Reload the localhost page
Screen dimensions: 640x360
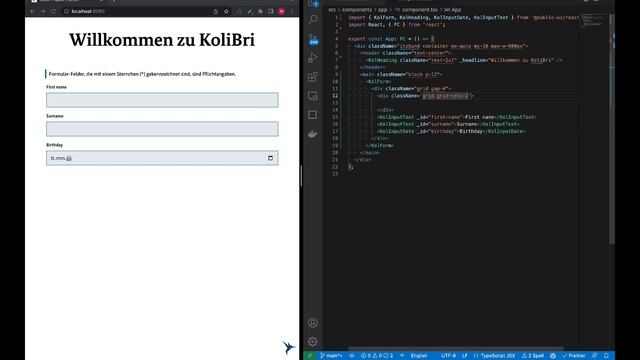click(x=53, y=11)
